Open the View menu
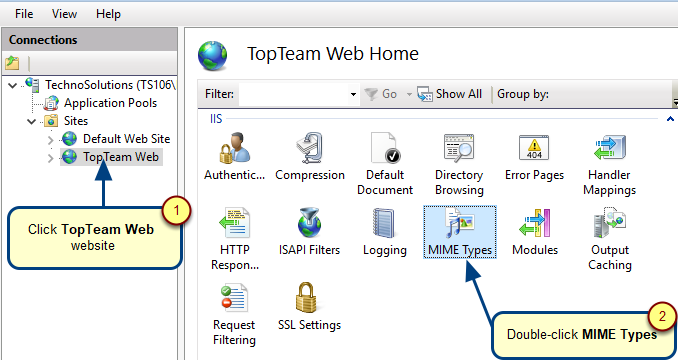 click(64, 14)
